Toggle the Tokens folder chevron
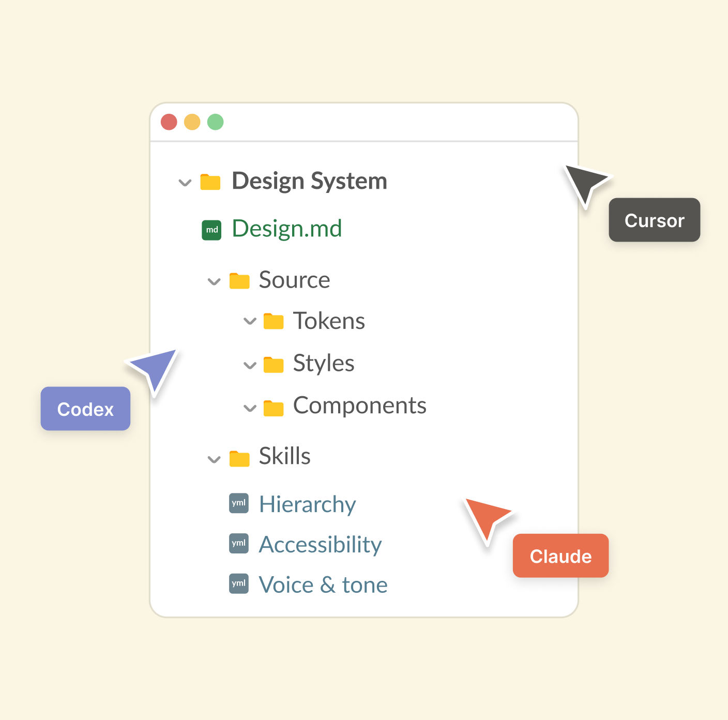 [250, 321]
